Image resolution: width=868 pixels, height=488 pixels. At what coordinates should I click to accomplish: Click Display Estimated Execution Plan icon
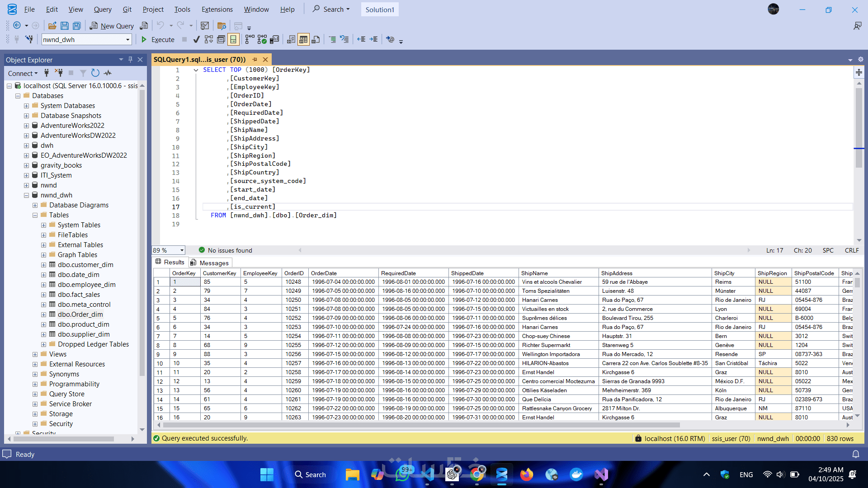tap(208, 40)
